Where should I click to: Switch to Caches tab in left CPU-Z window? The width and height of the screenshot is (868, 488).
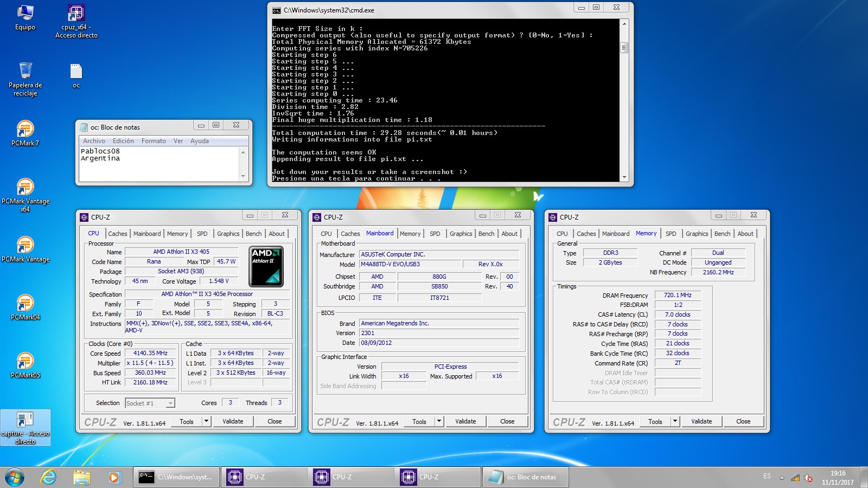[117, 234]
